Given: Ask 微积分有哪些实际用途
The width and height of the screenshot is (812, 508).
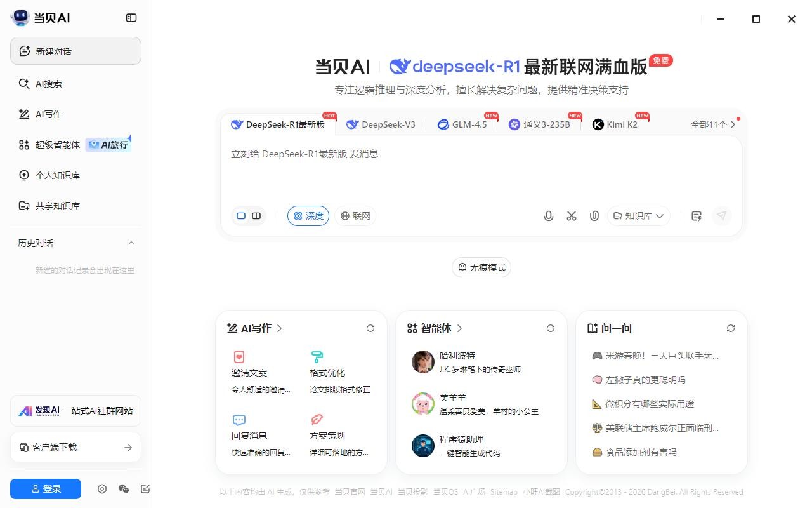Looking at the screenshot, I should coord(643,404).
